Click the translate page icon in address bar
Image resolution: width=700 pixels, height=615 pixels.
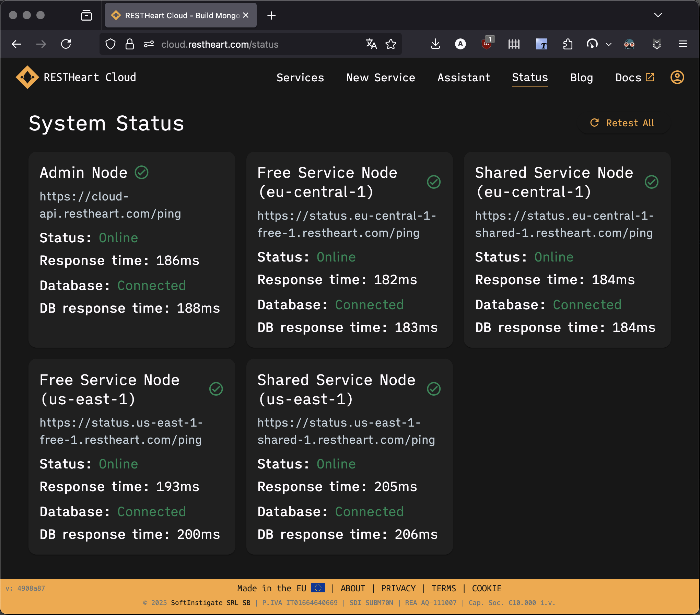371,44
